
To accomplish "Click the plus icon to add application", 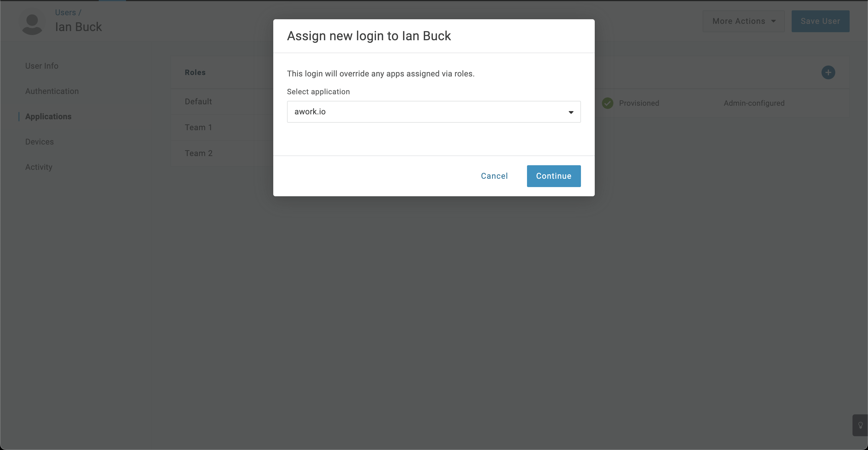I will coord(828,72).
